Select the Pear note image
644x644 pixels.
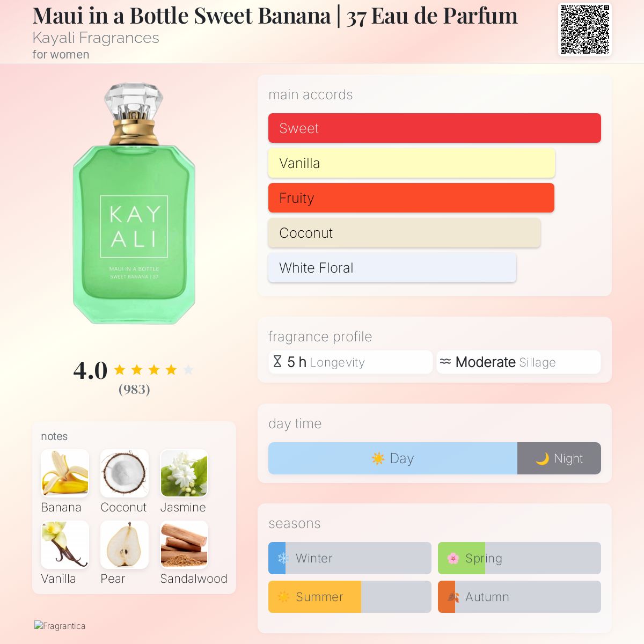125,544
